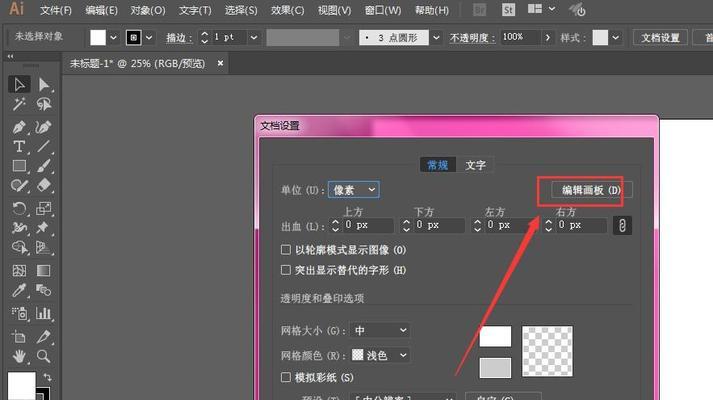Open the 效果(C) menu

coord(287,10)
